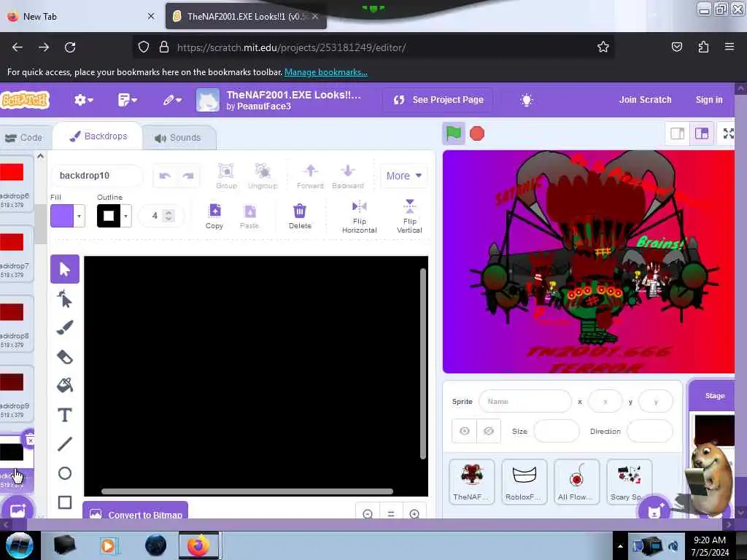Reset canvas zoom with equals icon
This screenshot has width=747, height=560.
tap(391, 514)
